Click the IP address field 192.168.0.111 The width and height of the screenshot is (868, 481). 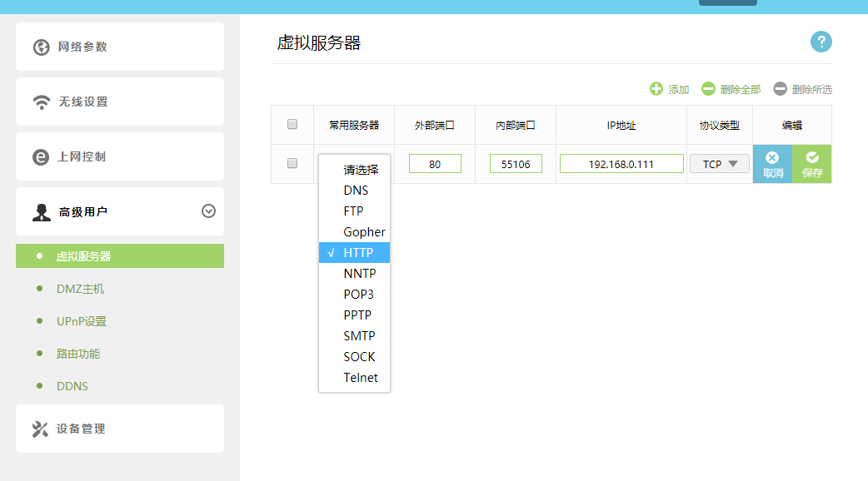point(621,164)
